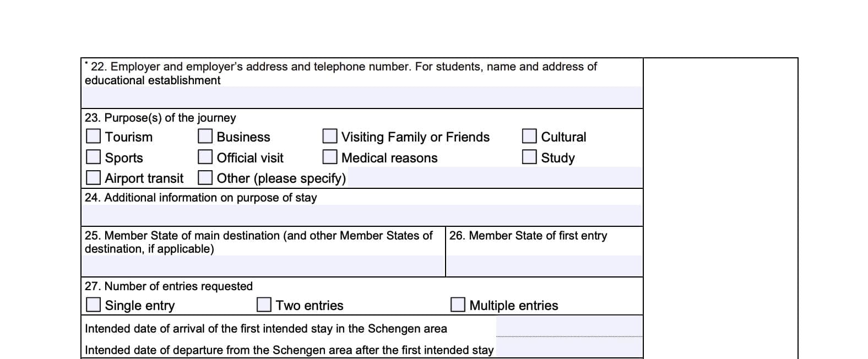This screenshot has width=868, height=359.
Task: Select Visiting Family or Friends checkbox
Action: (x=330, y=136)
